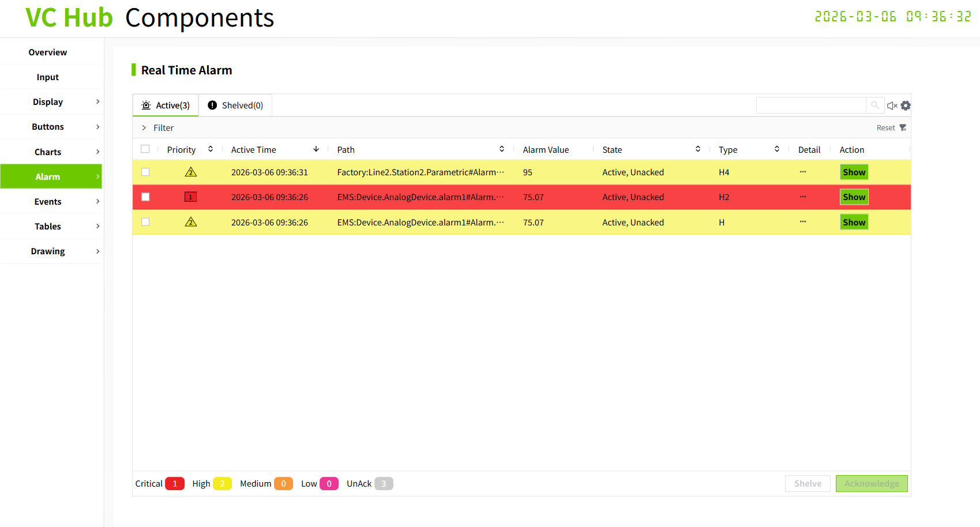
Task: Sort alarms by Type column
Action: click(x=777, y=149)
